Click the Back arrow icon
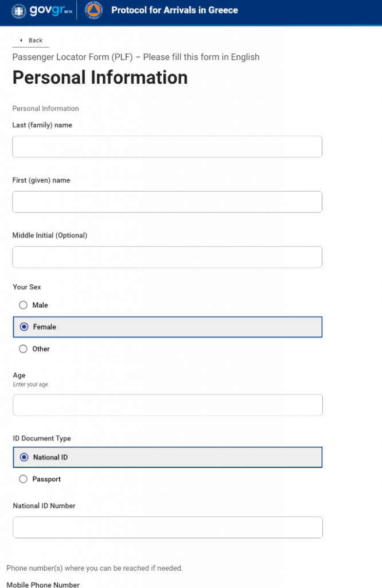Viewport: 382px width, 588px height. (21, 41)
